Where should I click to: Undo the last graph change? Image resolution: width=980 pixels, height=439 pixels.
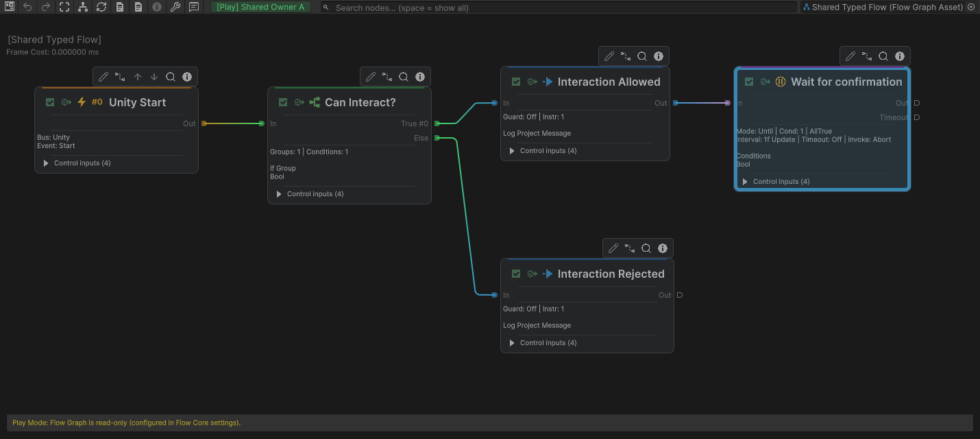pos(27,7)
